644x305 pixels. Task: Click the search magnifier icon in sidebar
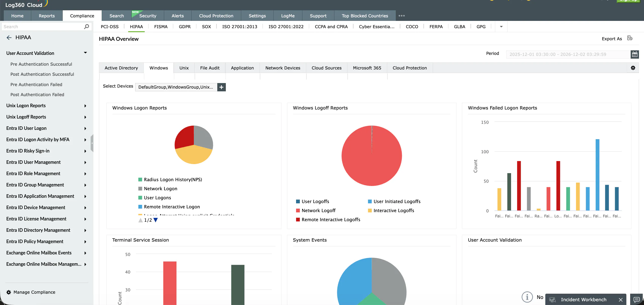[x=86, y=26]
